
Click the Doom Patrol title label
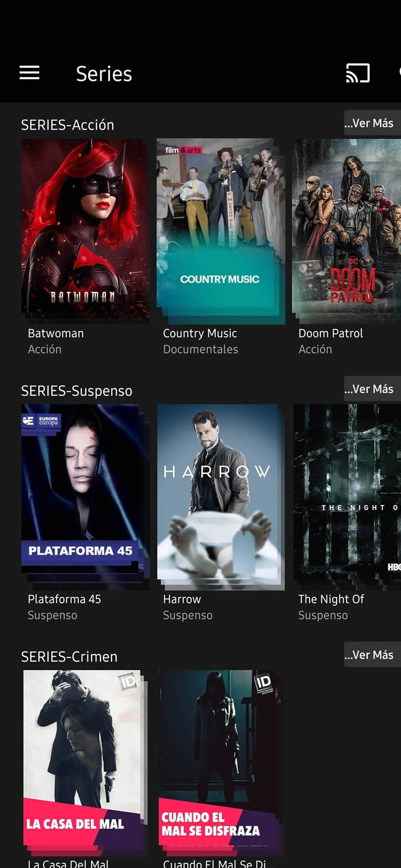[331, 333]
